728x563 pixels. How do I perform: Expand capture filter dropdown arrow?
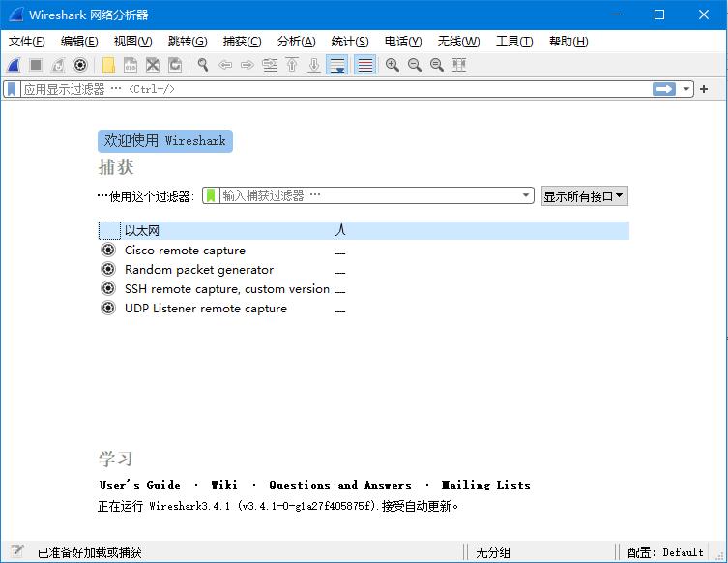coord(526,195)
